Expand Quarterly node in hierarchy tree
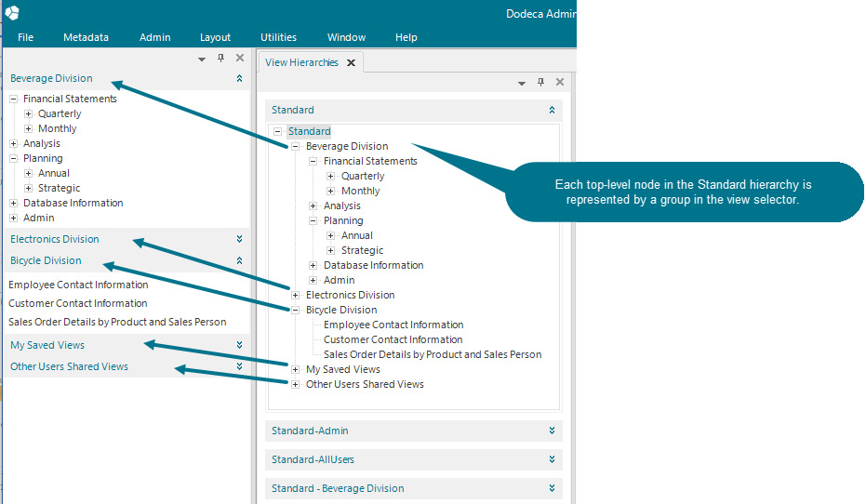The height and width of the screenshot is (504, 866). click(x=331, y=177)
